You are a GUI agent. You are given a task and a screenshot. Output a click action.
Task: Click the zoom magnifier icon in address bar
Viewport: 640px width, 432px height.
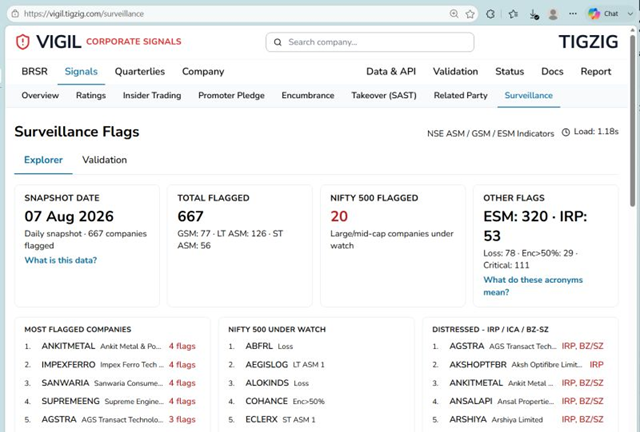453,14
